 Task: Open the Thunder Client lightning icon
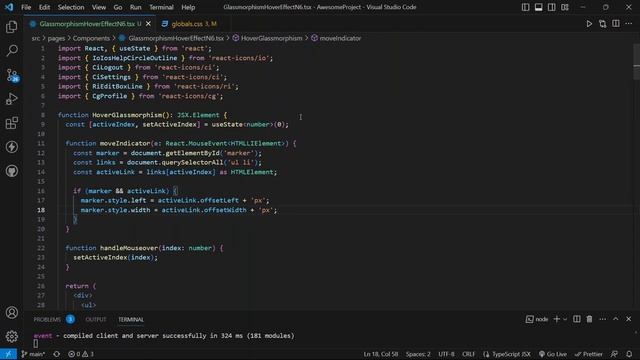[x=12, y=147]
